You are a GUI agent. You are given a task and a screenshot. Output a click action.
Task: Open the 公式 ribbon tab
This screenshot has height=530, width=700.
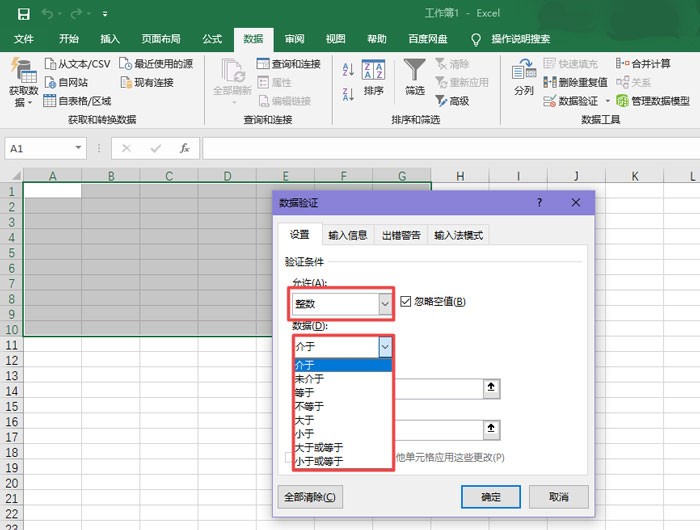tap(212, 39)
